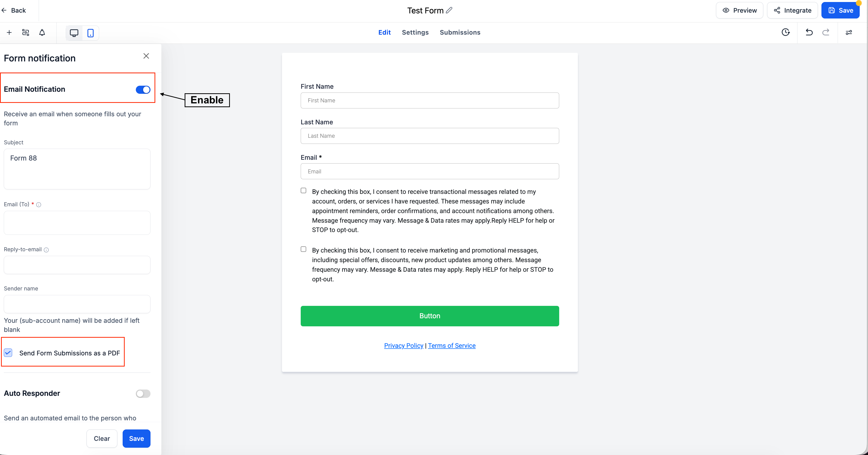The image size is (868, 455).
Task: Open the Email (To) info tooltip
Action: coord(39,204)
